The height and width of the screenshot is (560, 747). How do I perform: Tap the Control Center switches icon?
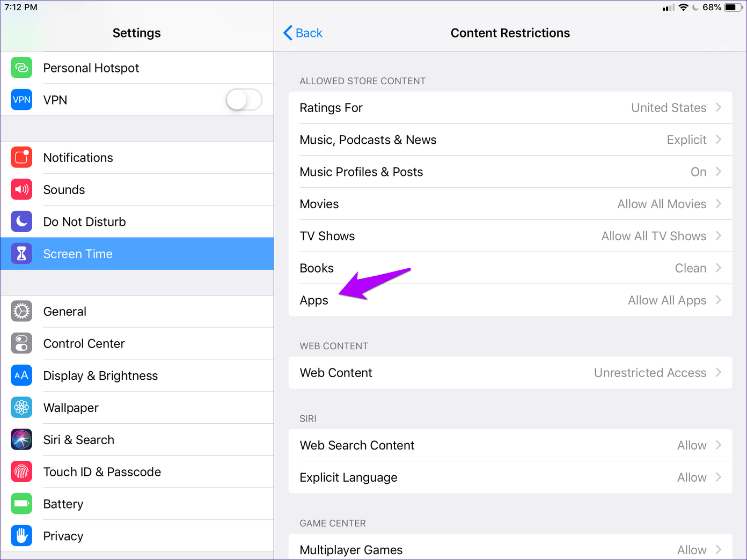(x=21, y=344)
